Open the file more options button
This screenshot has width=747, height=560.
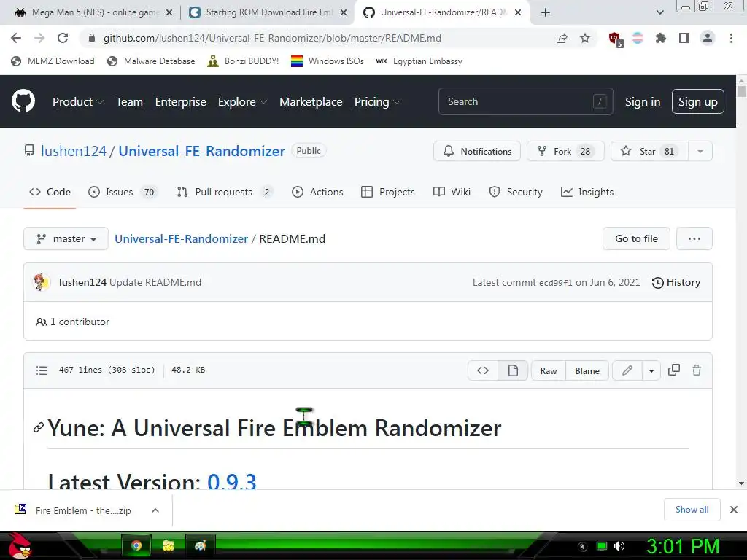pos(694,238)
